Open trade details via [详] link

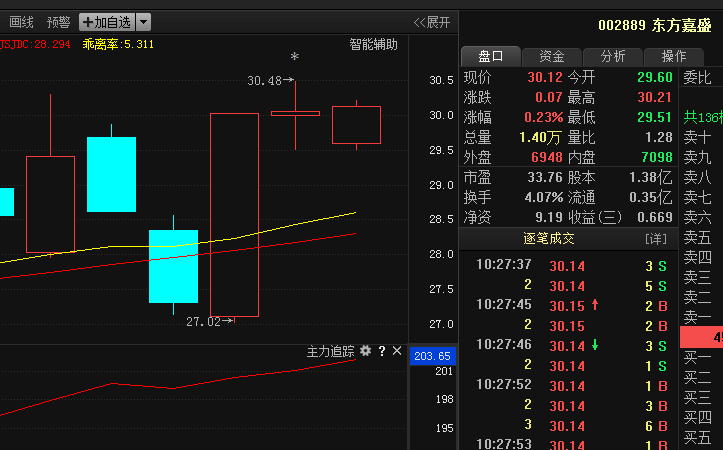[656, 239]
